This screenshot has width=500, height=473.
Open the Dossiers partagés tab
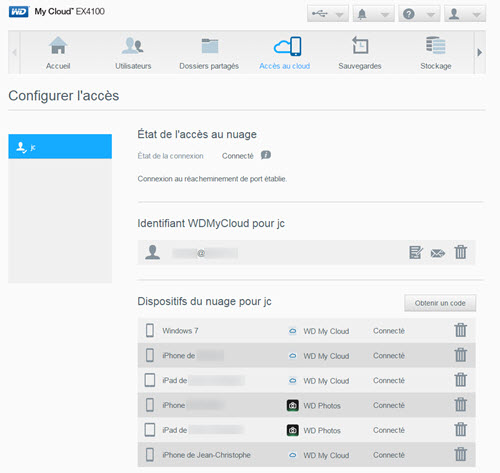coord(209,53)
